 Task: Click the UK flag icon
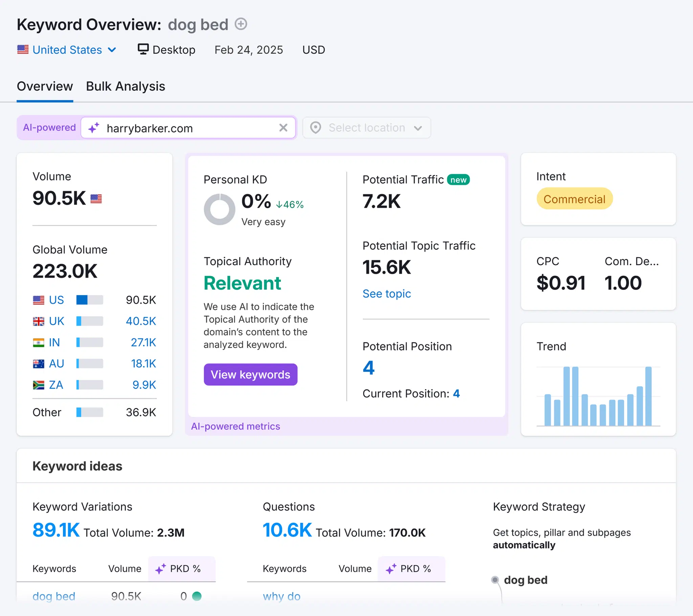tap(38, 321)
